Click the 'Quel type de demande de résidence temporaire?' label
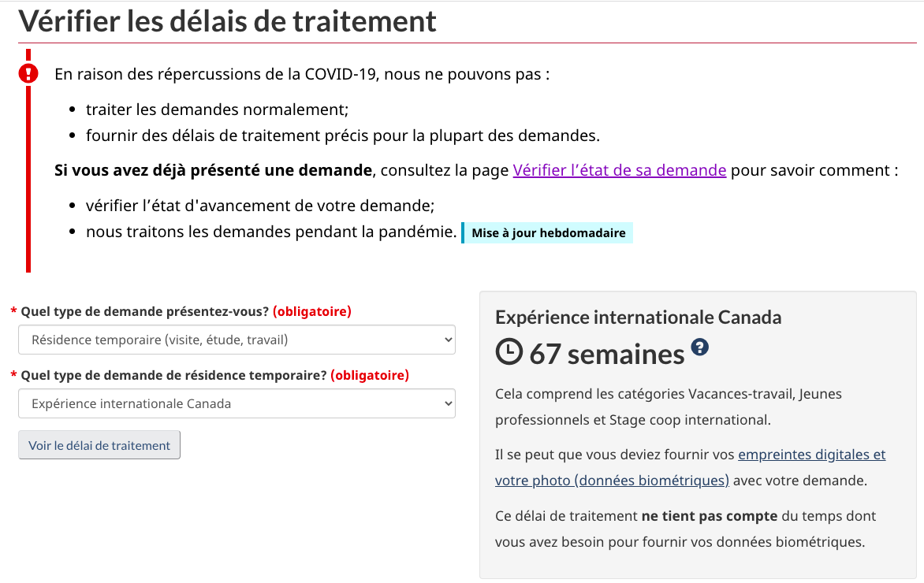Image resolution: width=924 pixels, height=583 pixels. click(173, 375)
